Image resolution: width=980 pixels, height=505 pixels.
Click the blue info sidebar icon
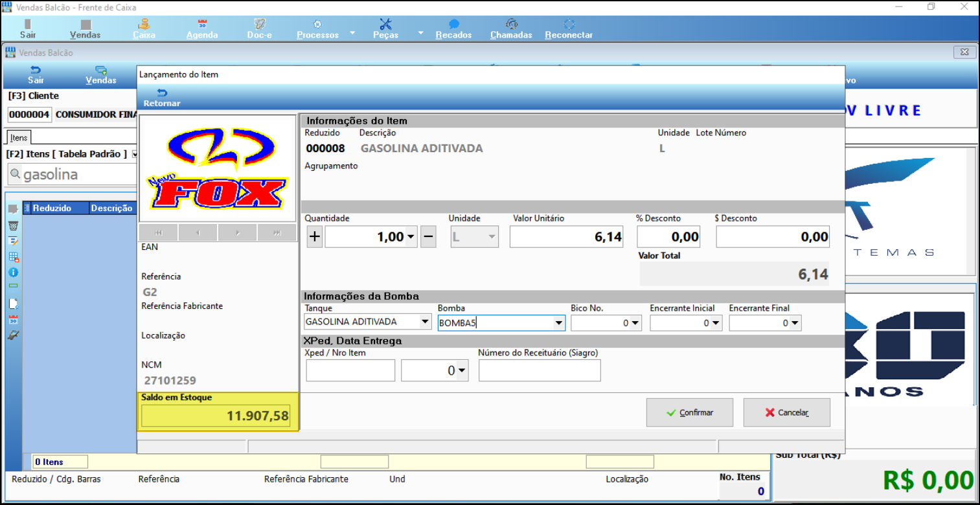(13, 272)
